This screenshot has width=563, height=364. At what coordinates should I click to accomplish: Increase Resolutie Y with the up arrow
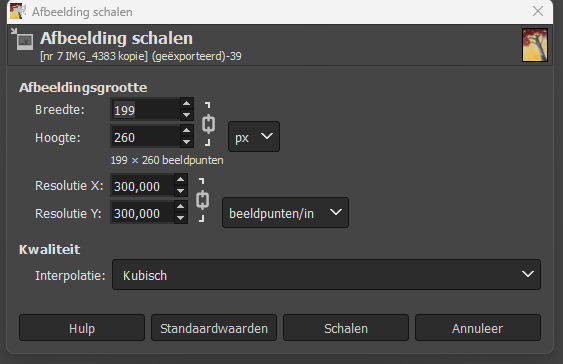[181, 206]
